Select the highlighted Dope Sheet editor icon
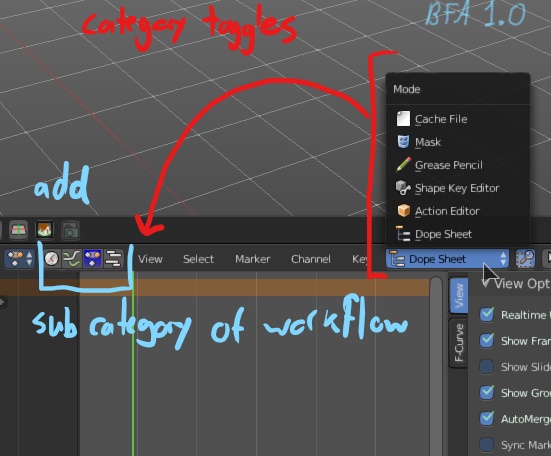The height and width of the screenshot is (456, 551). click(x=93, y=259)
